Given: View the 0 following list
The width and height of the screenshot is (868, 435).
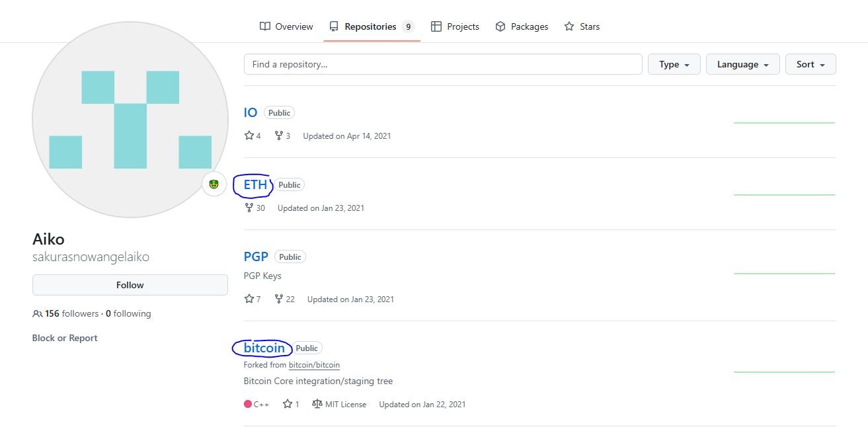Looking at the screenshot, I should (x=128, y=313).
